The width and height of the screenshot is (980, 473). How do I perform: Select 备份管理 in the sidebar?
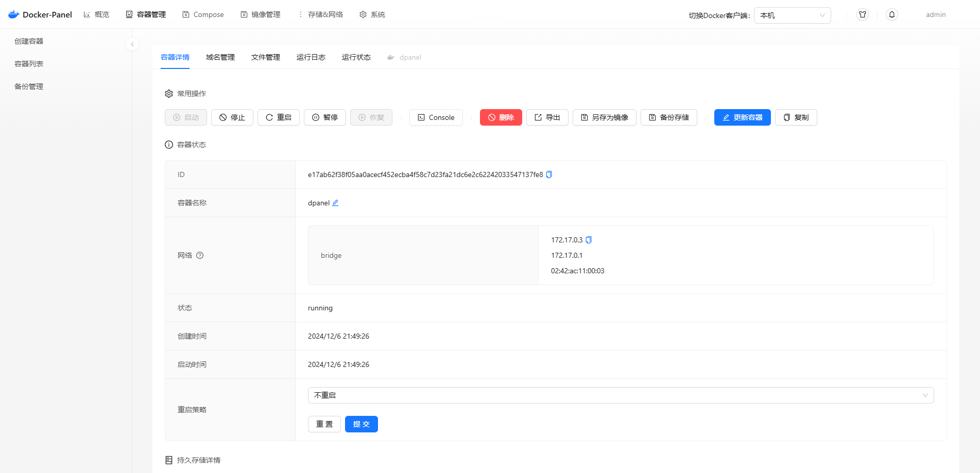click(x=29, y=86)
